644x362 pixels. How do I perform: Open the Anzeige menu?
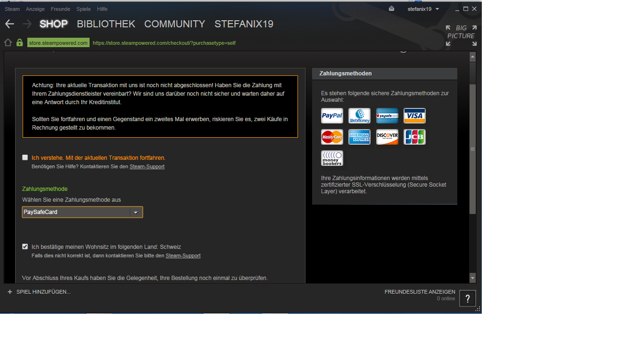[x=35, y=9]
